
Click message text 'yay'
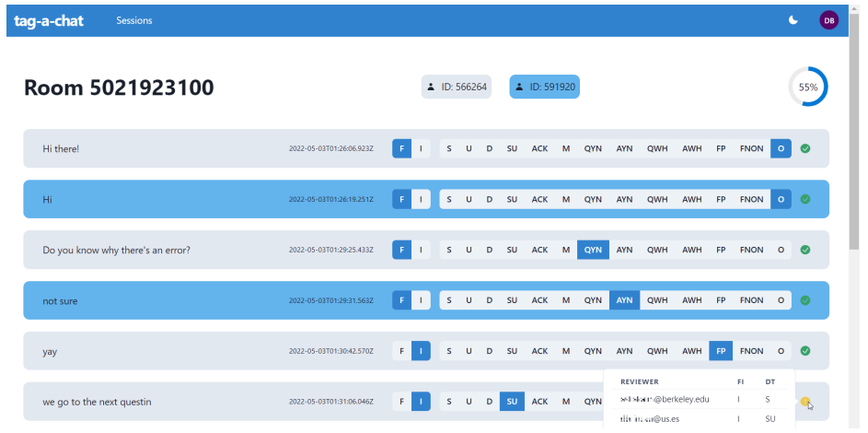click(x=50, y=351)
